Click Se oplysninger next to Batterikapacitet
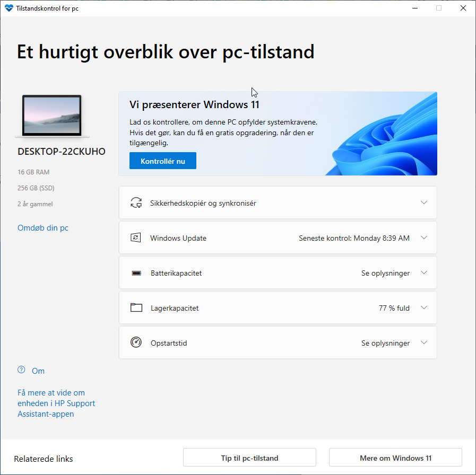 click(385, 272)
